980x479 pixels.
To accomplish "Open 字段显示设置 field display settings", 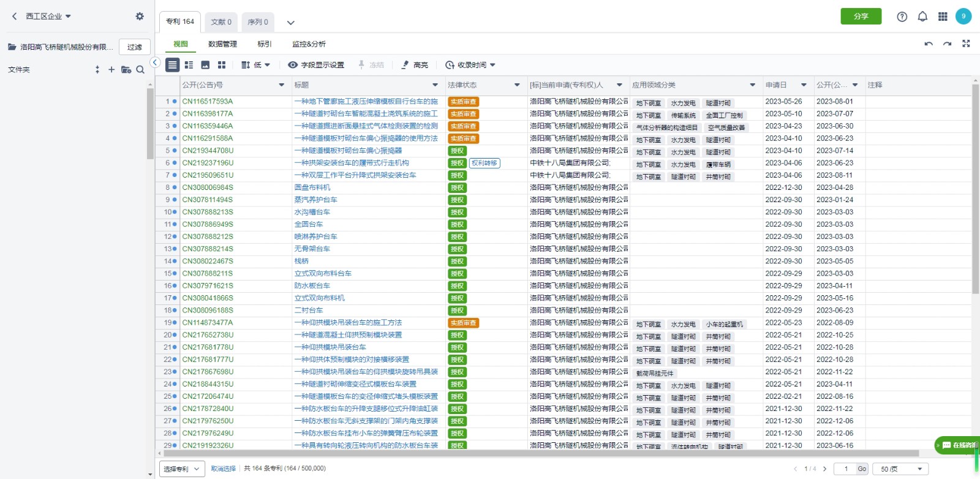I will point(316,65).
